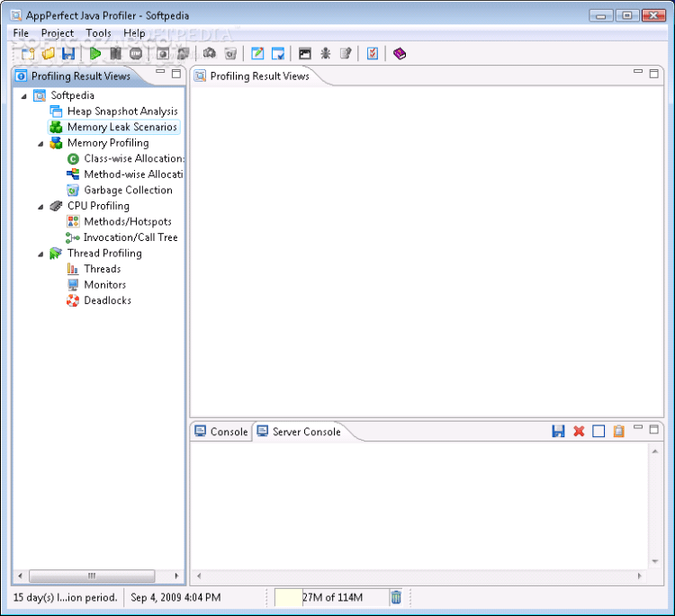Image resolution: width=675 pixels, height=616 pixels.
Task: Select Monitors tree item
Action: coord(96,285)
